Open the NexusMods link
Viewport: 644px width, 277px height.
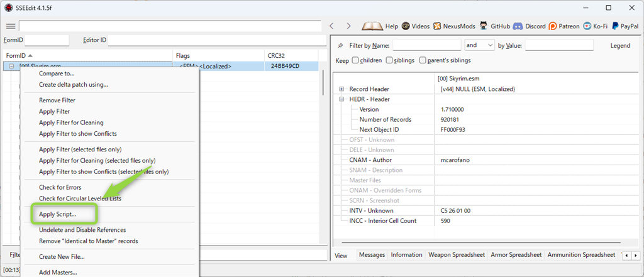tap(454, 26)
